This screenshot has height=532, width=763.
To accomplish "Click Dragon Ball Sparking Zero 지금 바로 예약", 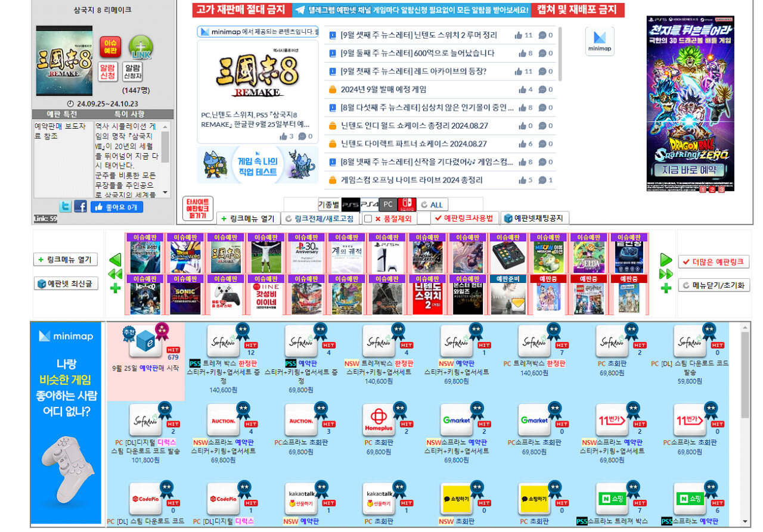I will coord(690,170).
